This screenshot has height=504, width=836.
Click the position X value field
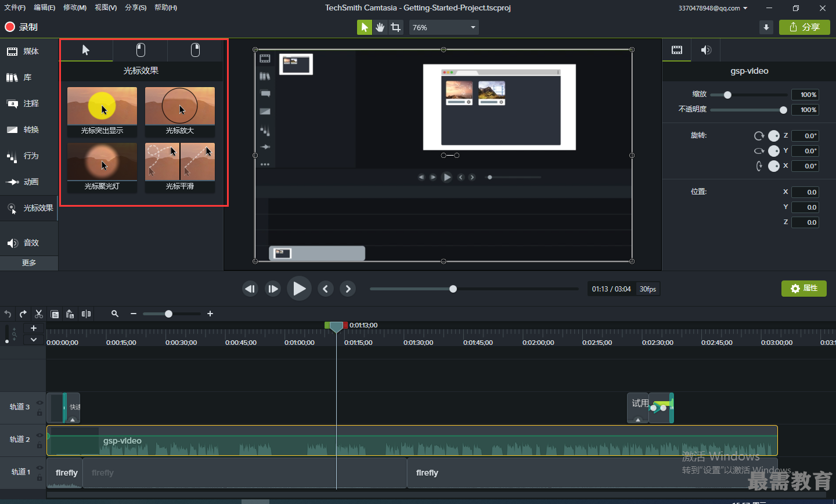tap(805, 192)
